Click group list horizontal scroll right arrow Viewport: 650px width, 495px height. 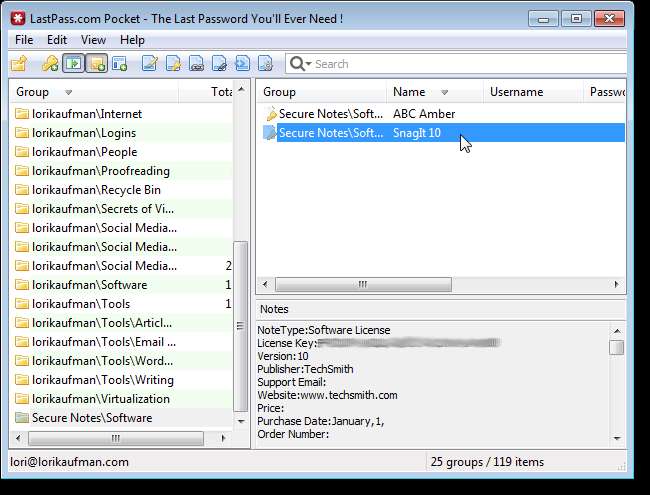pyautogui.click(x=223, y=438)
